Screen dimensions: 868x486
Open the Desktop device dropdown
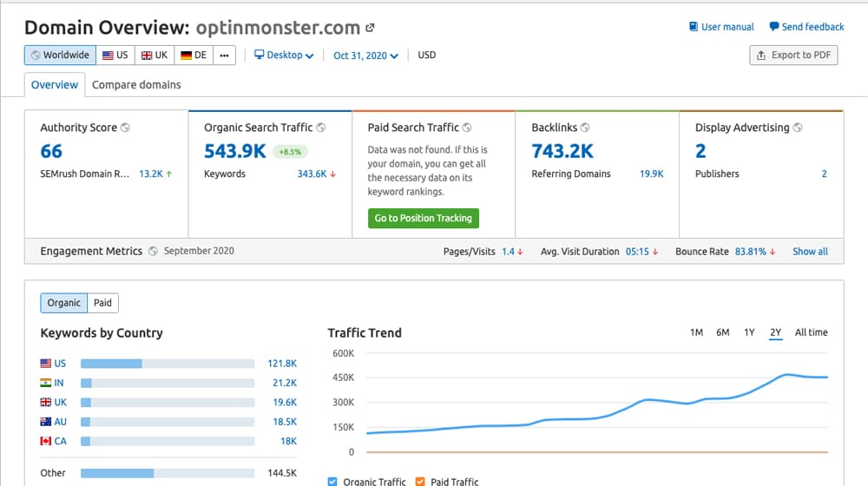(284, 56)
